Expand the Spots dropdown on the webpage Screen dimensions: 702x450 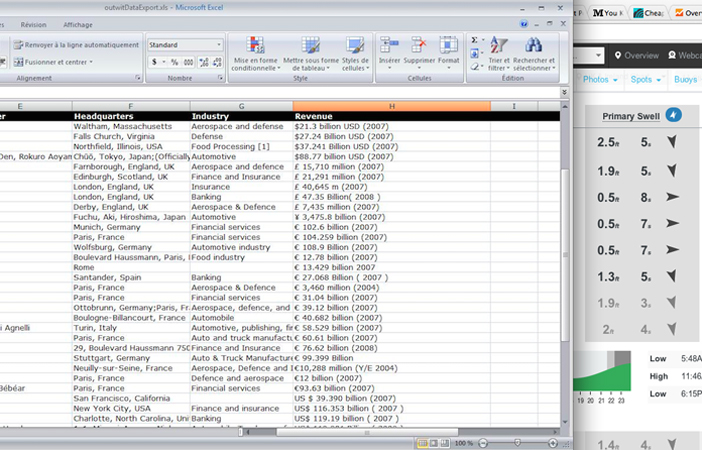pyautogui.click(x=646, y=79)
